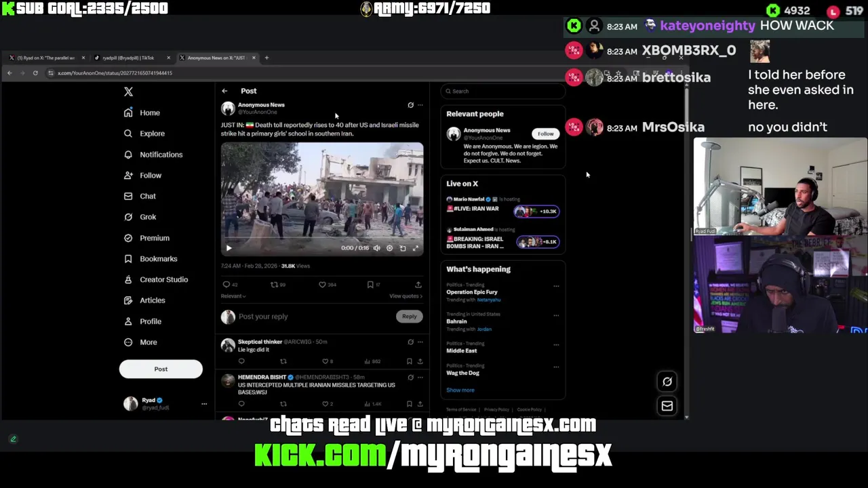868x488 pixels.
Task: Share the main Anonymous News post
Action: tap(418, 285)
